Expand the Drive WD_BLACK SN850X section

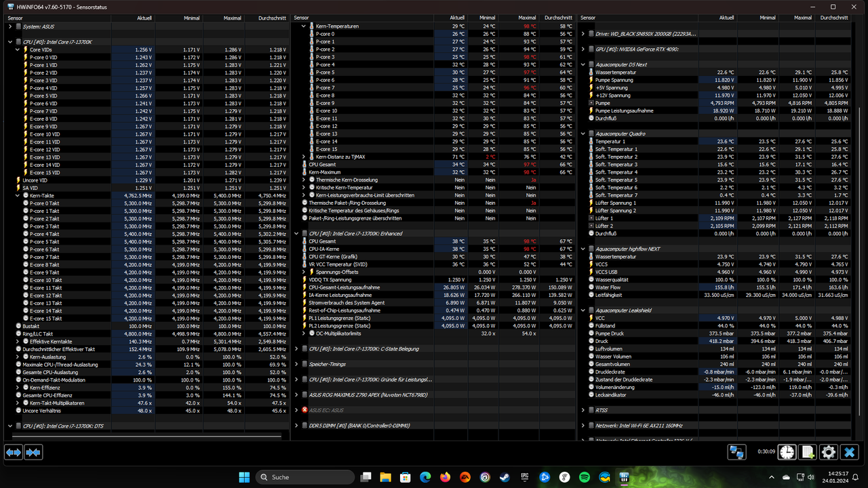point(583,34)
